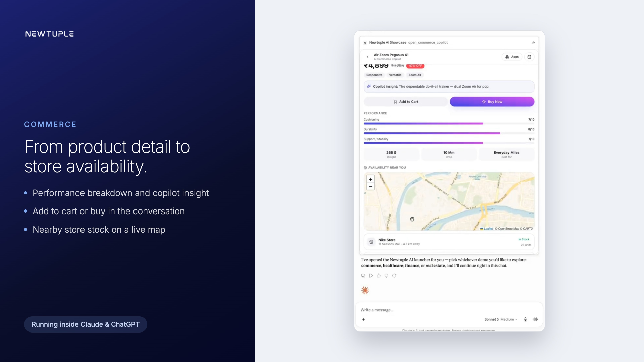644x362 pixels.
Task: Start dictation with the microphone icon
Action: tap(525, 319)
